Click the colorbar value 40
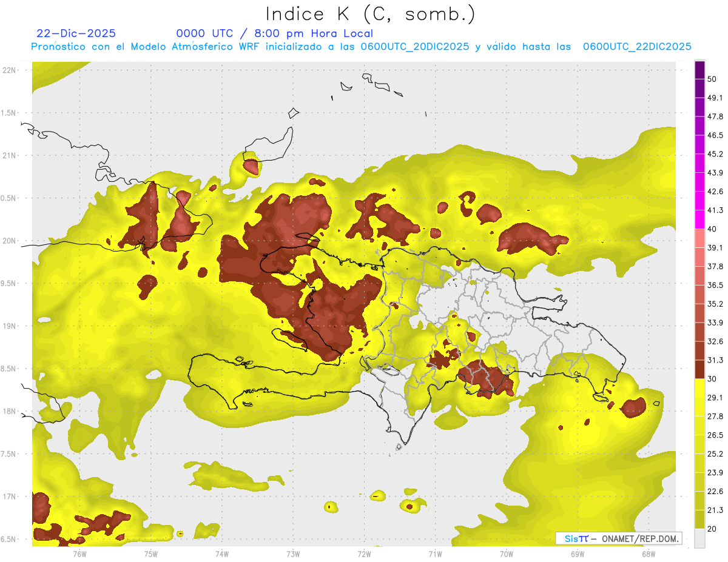The image size is (728, 562). (x=713, y=229)
